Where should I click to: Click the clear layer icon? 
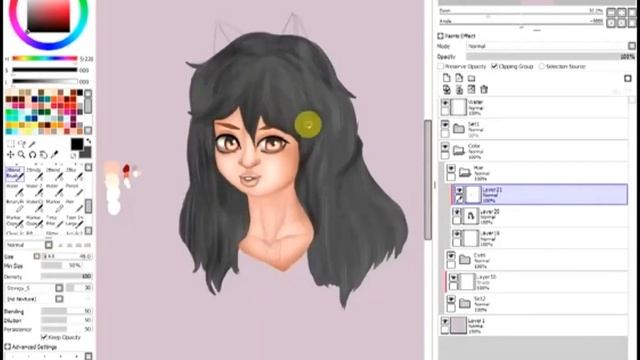click(471, 89)
